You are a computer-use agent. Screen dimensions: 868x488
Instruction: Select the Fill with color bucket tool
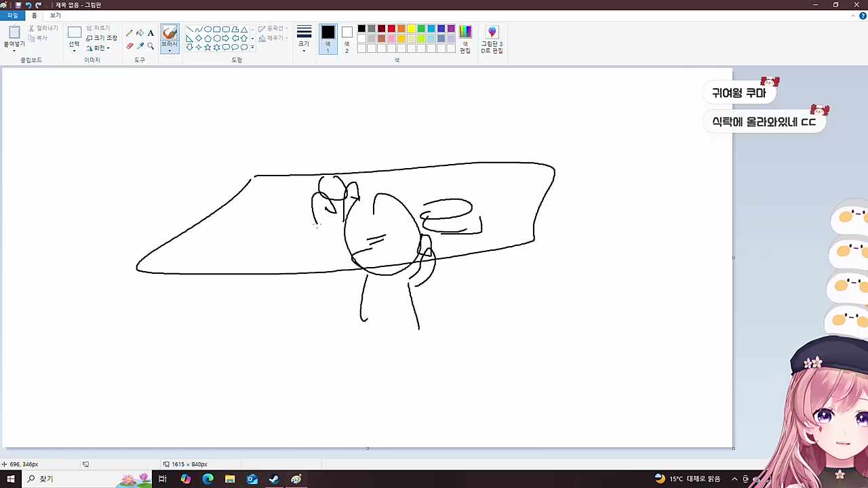[x=140, y=33]
